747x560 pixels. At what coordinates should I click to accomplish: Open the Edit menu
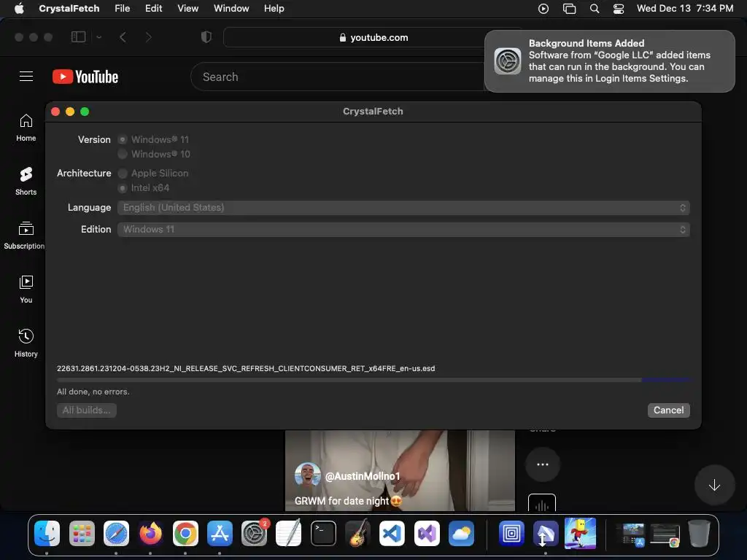tap(153, 9)
